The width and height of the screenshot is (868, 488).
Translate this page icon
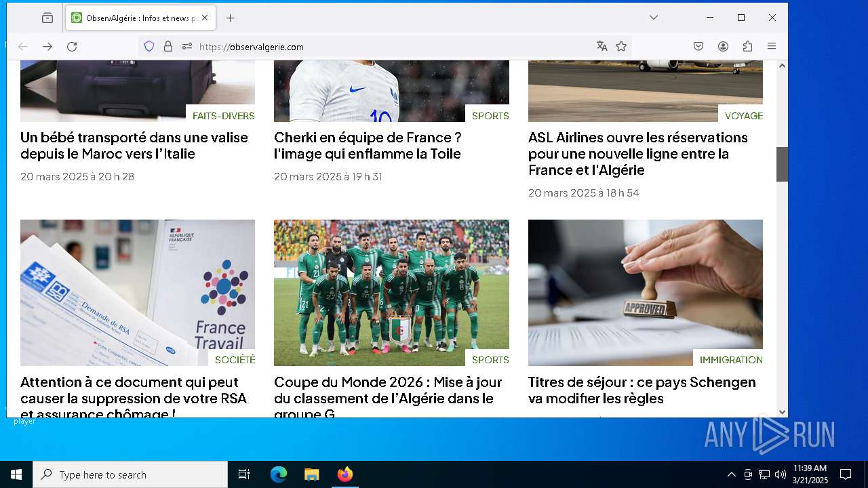(601, 46)
